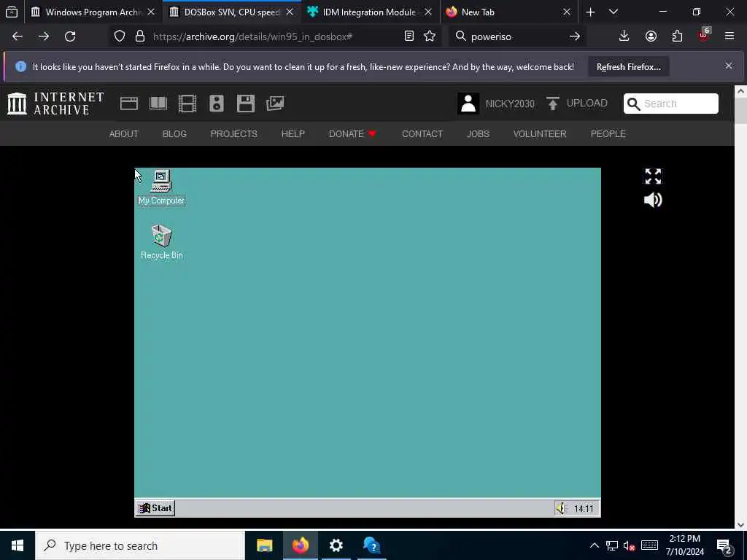The image size is (747, 560).
Task: Open the BLOG link
Action: [174, 134]
